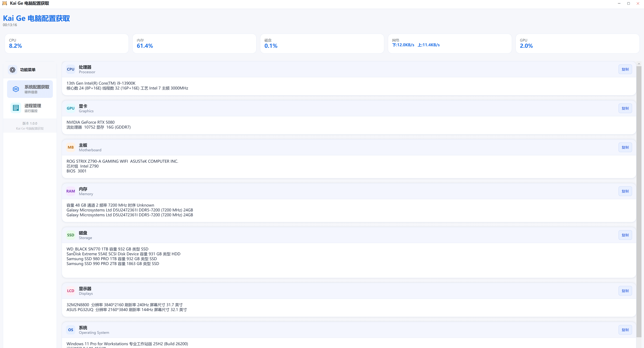This screenshot has height=348, width=644.
Task: Copy display info using 复制 button
Action: click(625, 291)
